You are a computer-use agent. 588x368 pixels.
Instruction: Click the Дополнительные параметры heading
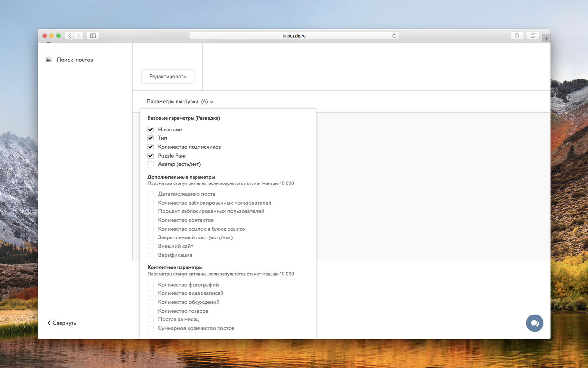pos(181,177)
